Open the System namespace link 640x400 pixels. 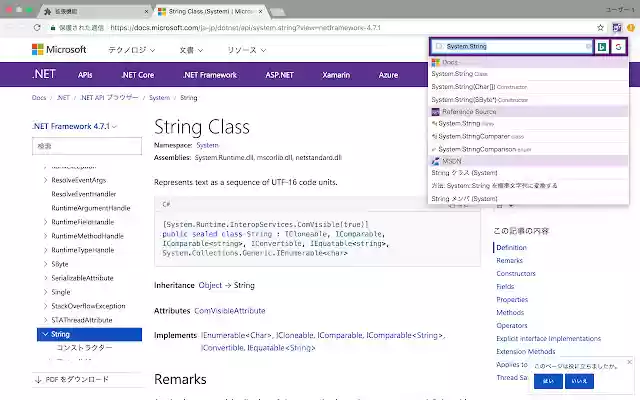tap(207, 145)
